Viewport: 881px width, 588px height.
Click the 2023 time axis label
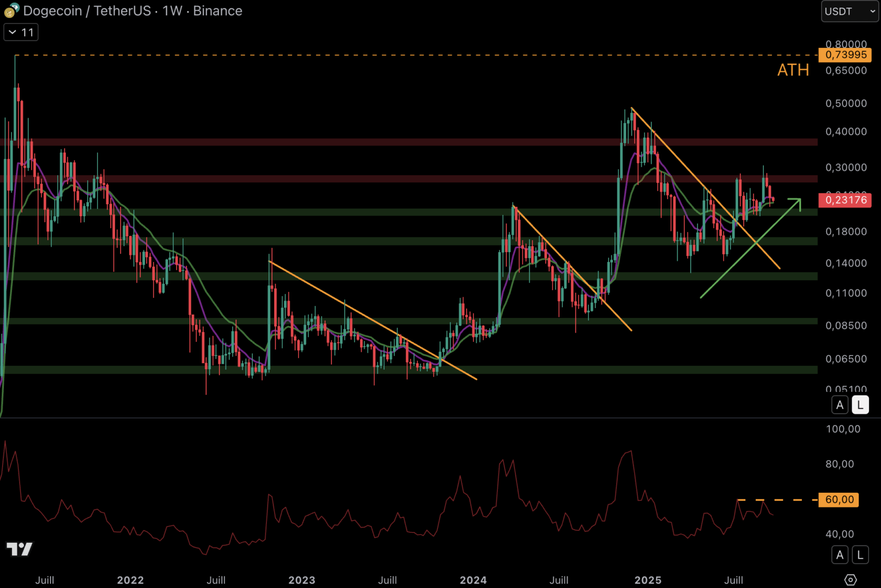(x=302, y=580)
